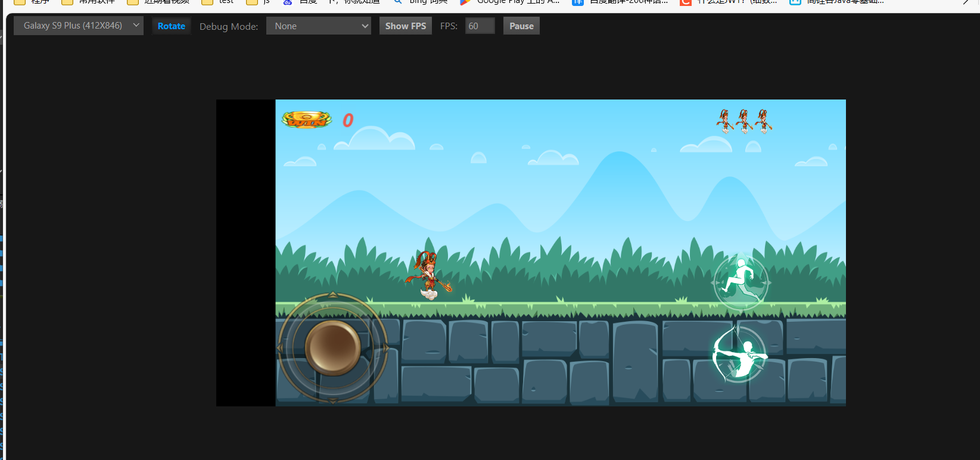Pause the game preview
This screenshot has height=460, width=980.
(x=521, y=26)
